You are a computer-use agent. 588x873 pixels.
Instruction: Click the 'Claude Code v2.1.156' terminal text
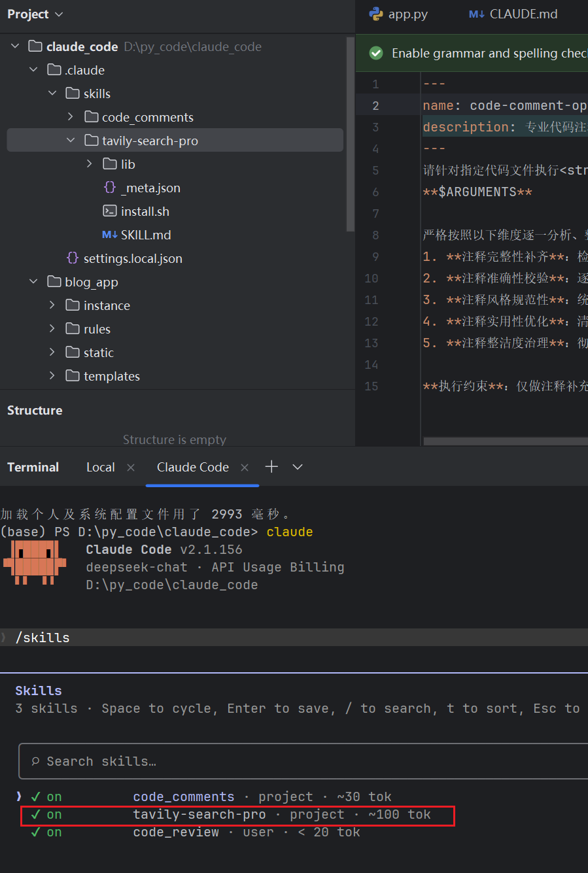point(164,549)
